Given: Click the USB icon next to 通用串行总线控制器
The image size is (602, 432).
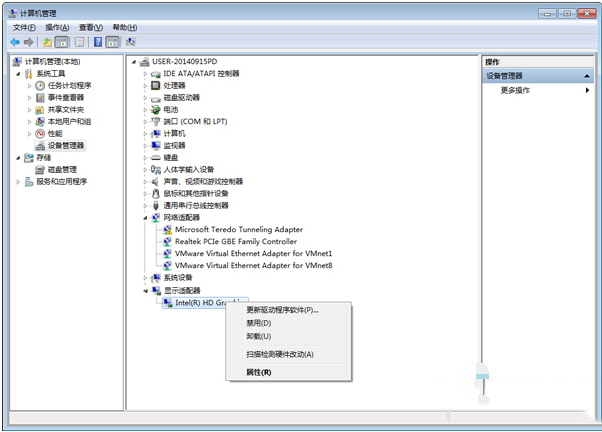Looking at the screenshot, I should tap(155, 205).
